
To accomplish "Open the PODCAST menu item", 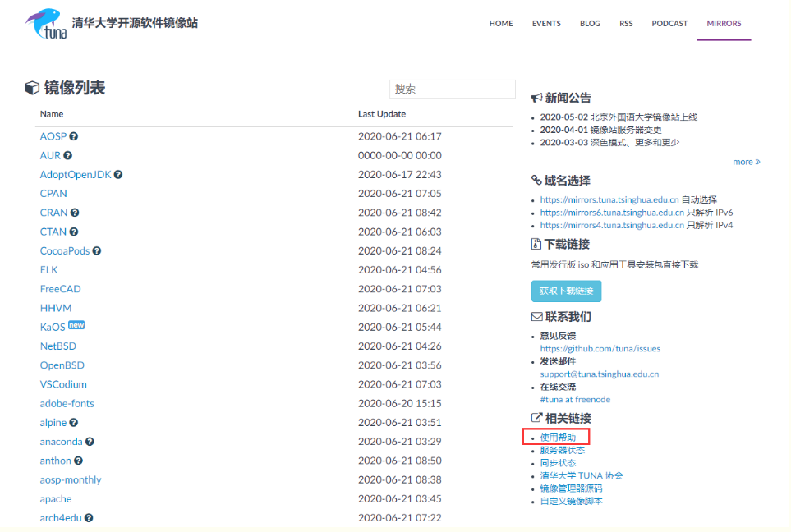I will click(x=669, y=23).
